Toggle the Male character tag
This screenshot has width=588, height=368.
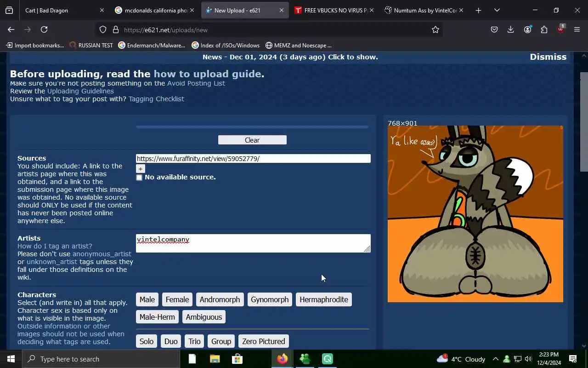click(x=147, y=299)
